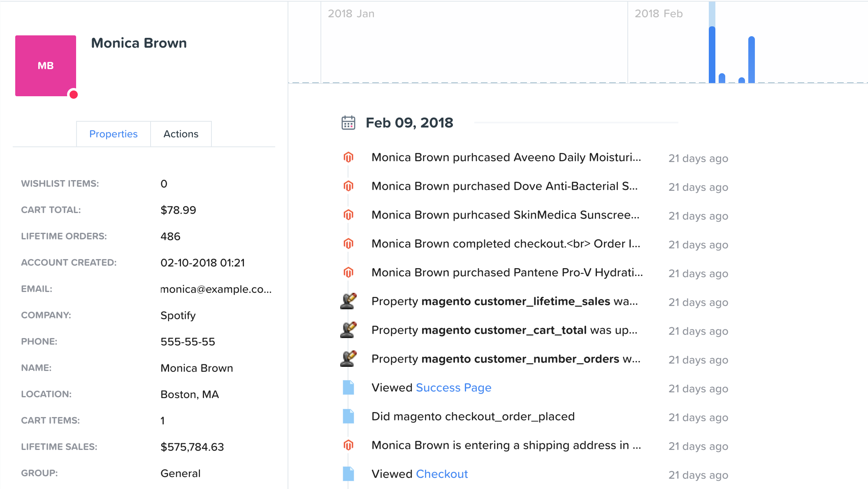Click the page view icon for magento checkout_order_placed

pyautogui.click(x=348, y=416)
